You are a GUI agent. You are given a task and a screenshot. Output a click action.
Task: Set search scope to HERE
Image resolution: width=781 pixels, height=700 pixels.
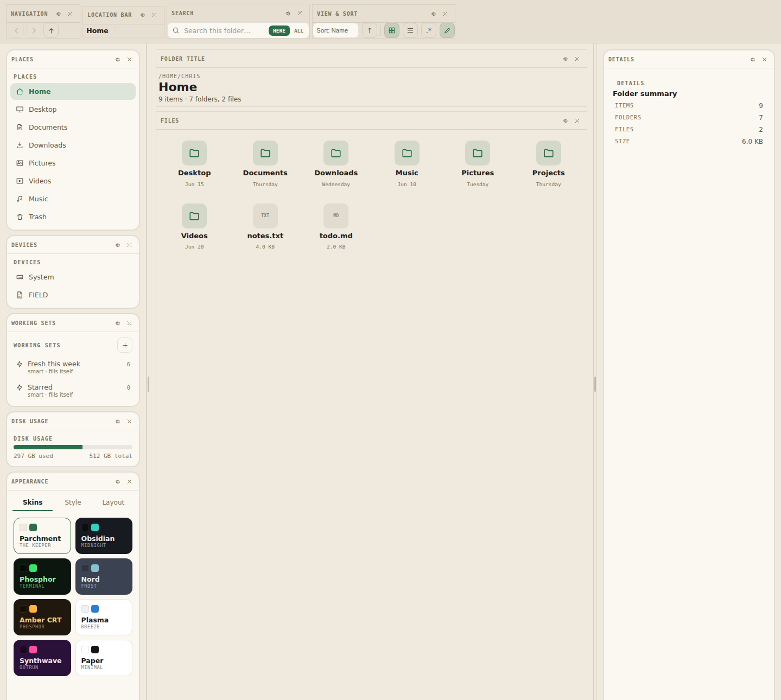[279, 31]
